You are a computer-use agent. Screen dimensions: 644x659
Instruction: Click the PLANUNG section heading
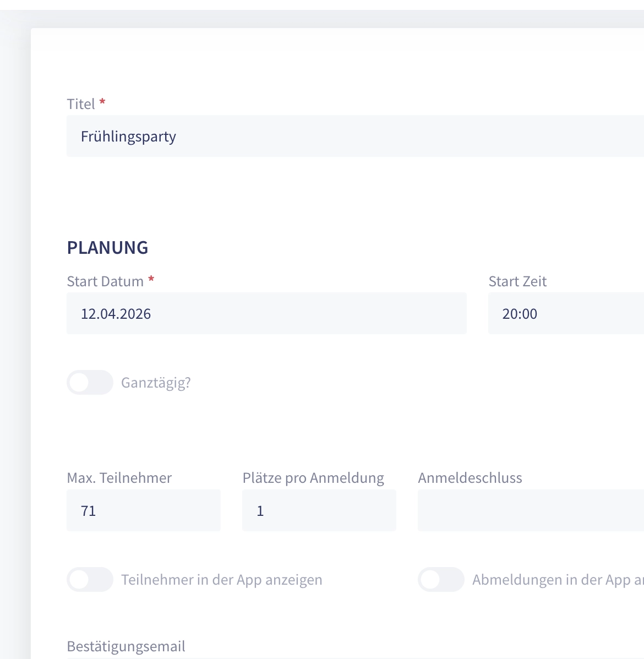point(107,248)
